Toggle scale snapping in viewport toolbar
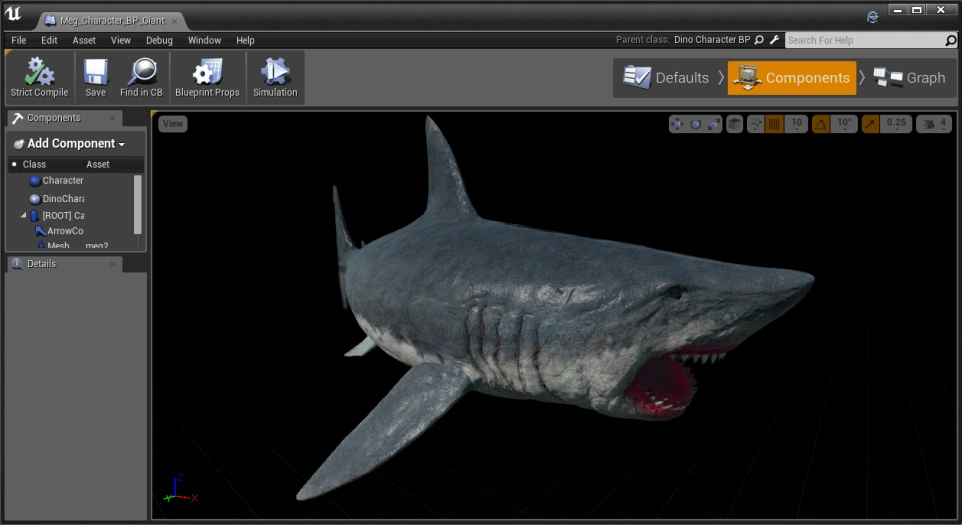Viewport: 962px width, 525px height. (870, 124)
